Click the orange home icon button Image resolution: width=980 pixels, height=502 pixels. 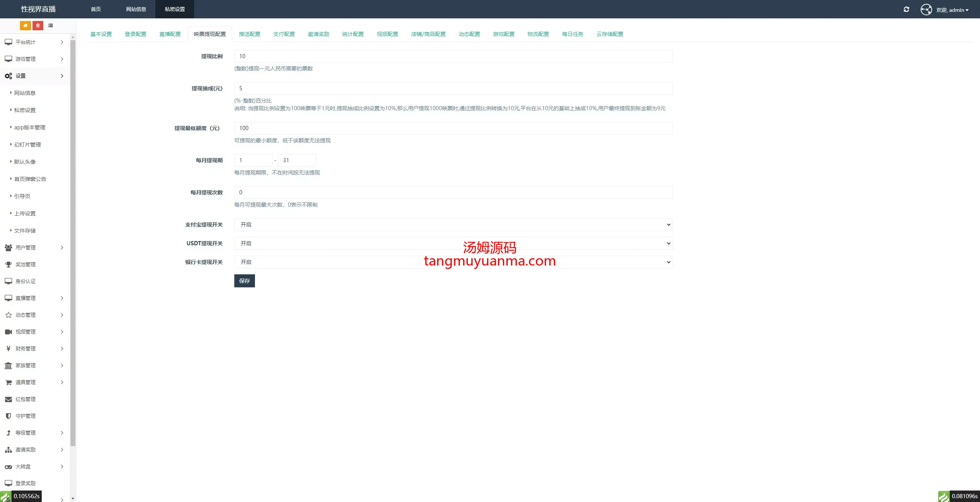pyautogui.click(x=25, y=26)
